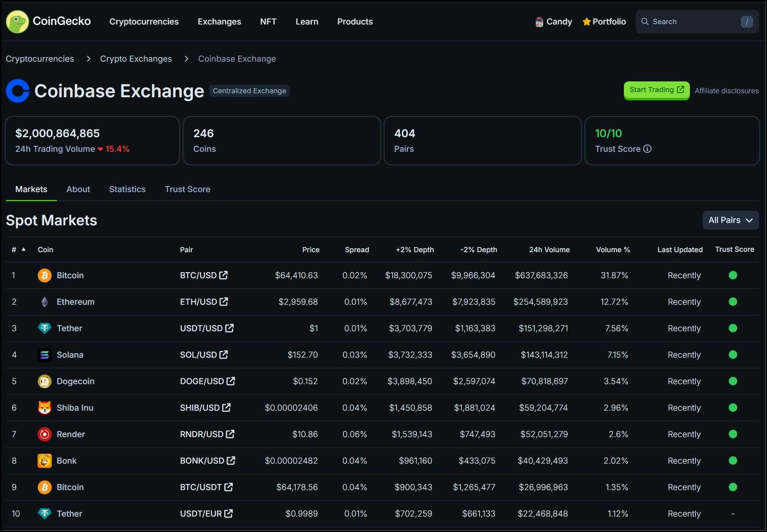The image size is (767, 532).
Task: Click the Tether icon in row 3
Action: [45, 328]
